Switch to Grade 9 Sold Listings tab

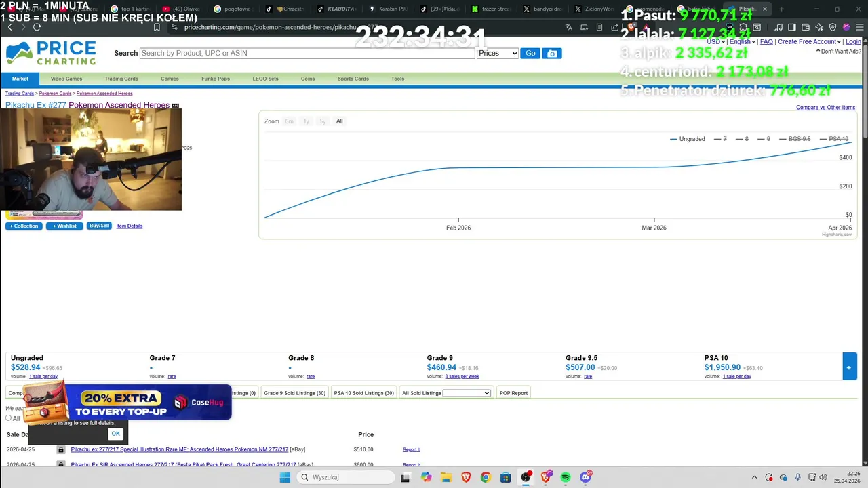pos(294,393)
